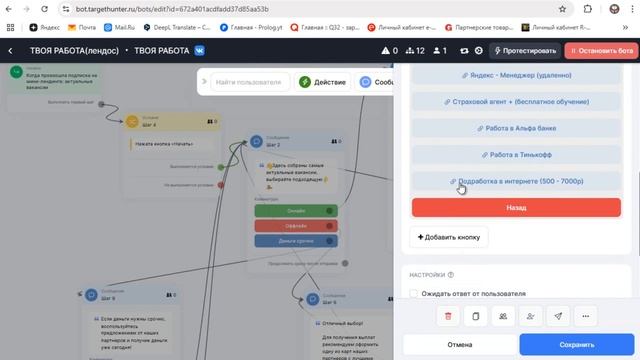
Task: Click the browser back arrow
Action: coord(9,9)
